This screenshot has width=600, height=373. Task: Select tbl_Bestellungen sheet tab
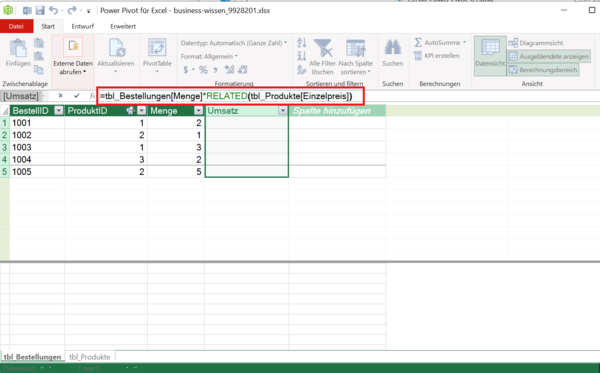[33, 357]
